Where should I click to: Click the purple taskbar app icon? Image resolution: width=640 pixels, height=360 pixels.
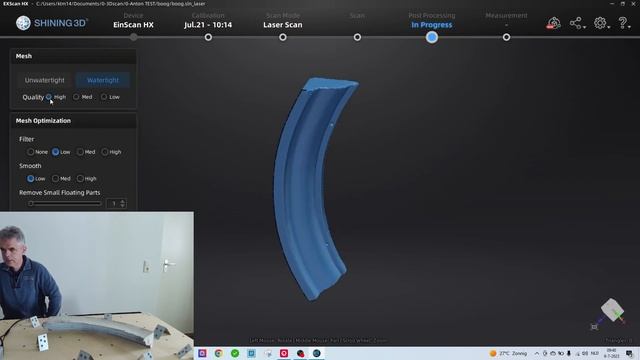[202, 353]
